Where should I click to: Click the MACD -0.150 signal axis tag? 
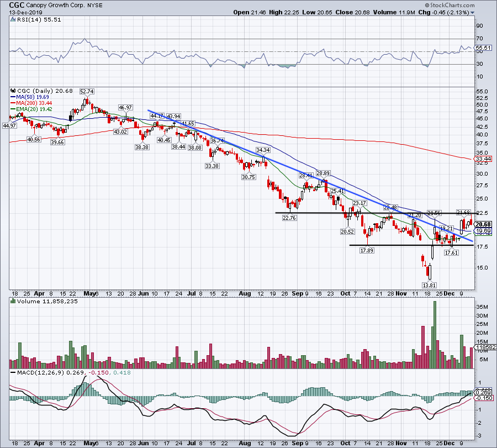(484, 398)
